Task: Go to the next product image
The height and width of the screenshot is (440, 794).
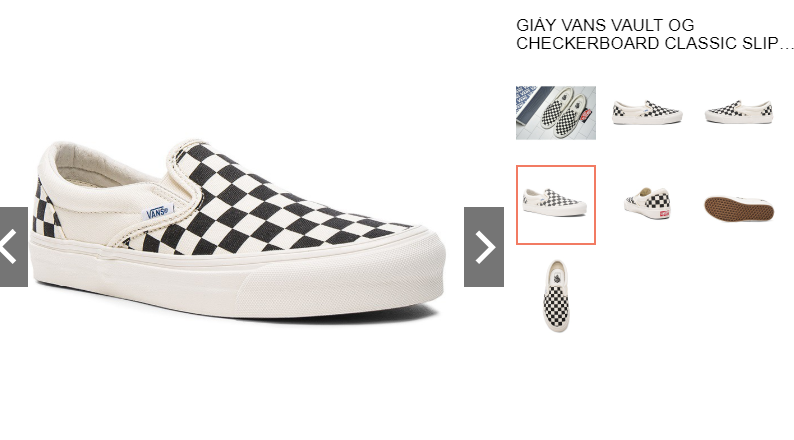Action: click(x=484, y=247)
